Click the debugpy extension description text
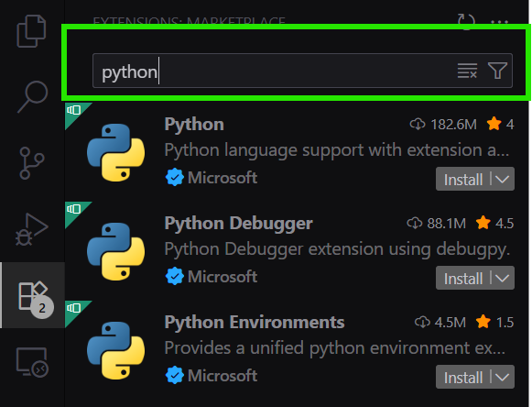The height and width of the screenshot is (407, 532). click(x=337, y=249)
